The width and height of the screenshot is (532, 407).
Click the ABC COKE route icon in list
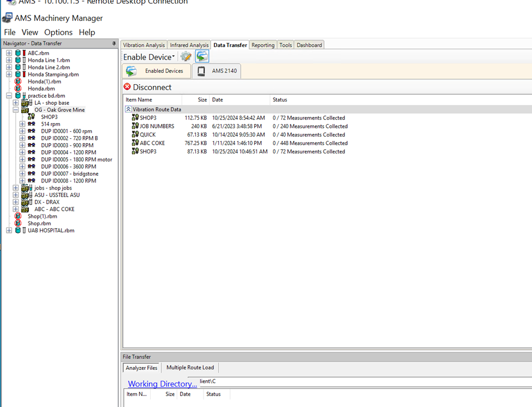(x=135, y=143)
